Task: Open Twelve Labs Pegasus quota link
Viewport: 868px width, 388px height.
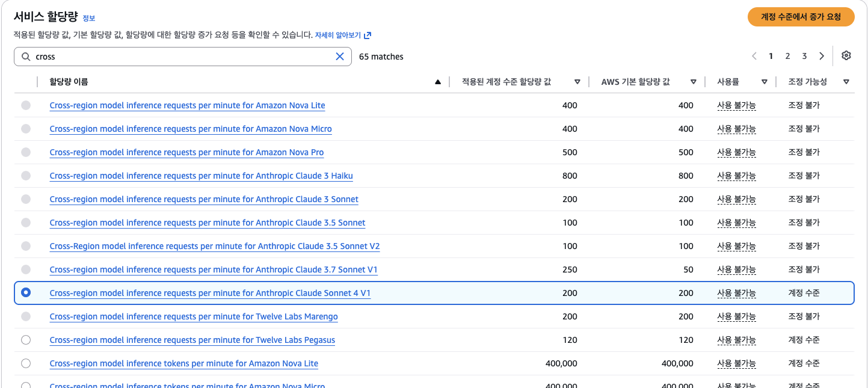Action: [192, 340]
